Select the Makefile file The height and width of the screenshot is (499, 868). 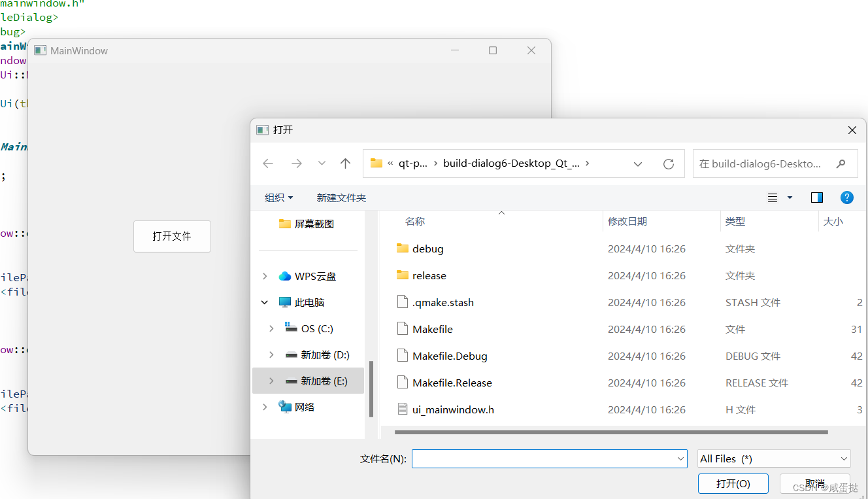[x=433, y=330]
